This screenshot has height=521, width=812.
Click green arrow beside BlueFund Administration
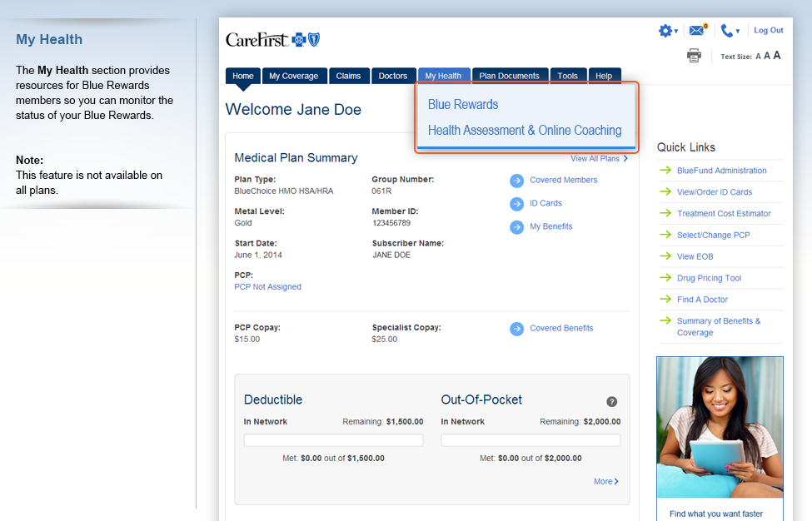click(665, 170)
